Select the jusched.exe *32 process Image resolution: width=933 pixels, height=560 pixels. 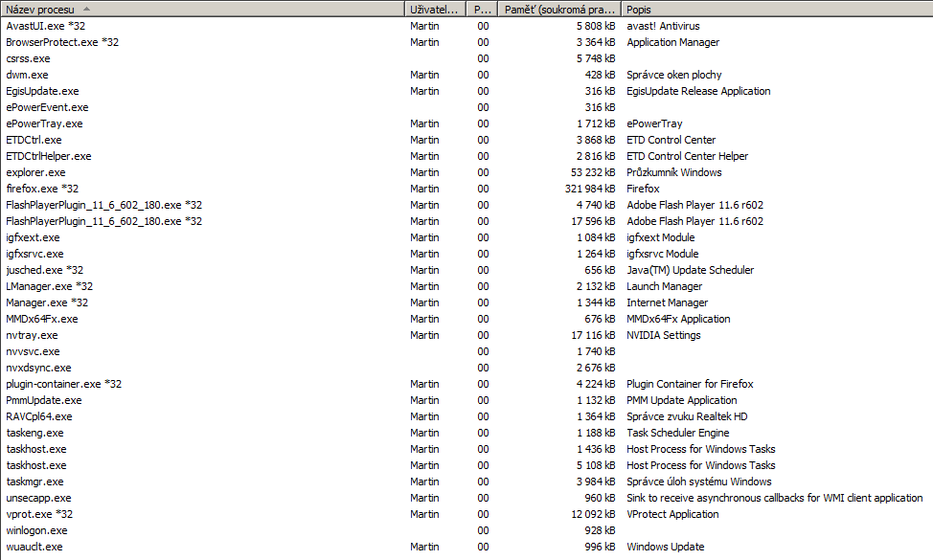coord(45,270)
